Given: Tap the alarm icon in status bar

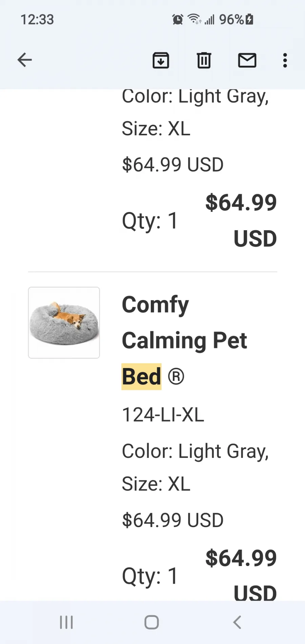Looking at the screenshot, I should click(x=178, y=19).
